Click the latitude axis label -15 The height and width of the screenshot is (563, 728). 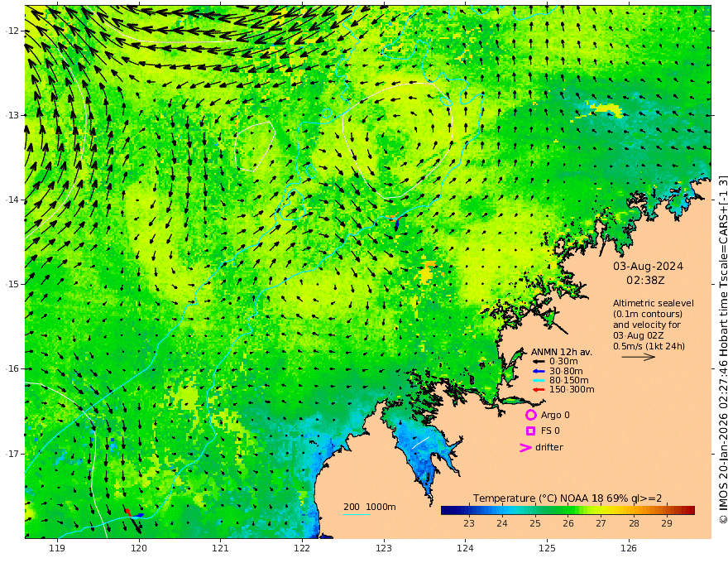coord(12,284)
